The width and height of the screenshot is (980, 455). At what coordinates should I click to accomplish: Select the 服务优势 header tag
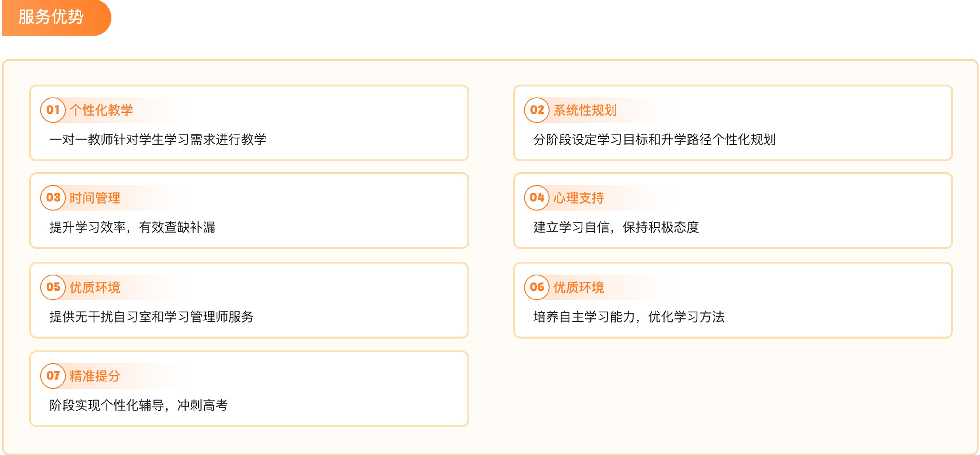[x=56, y=18]
